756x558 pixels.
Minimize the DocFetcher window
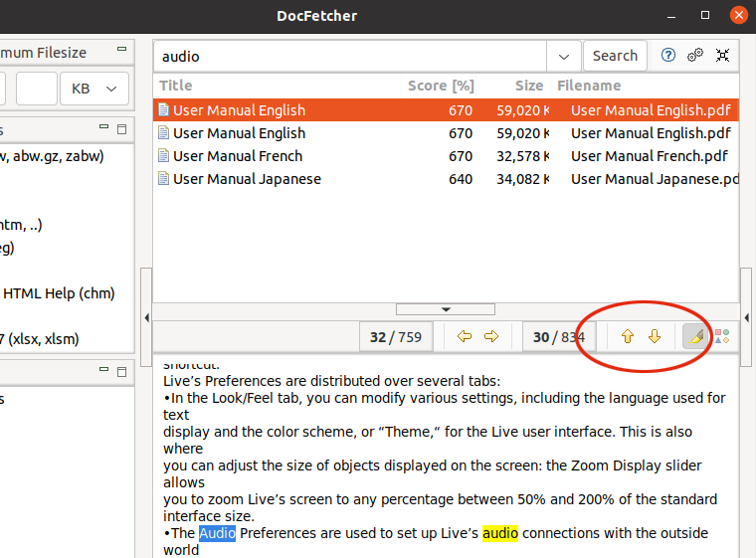pyautogui.click(x=671, y=16)
